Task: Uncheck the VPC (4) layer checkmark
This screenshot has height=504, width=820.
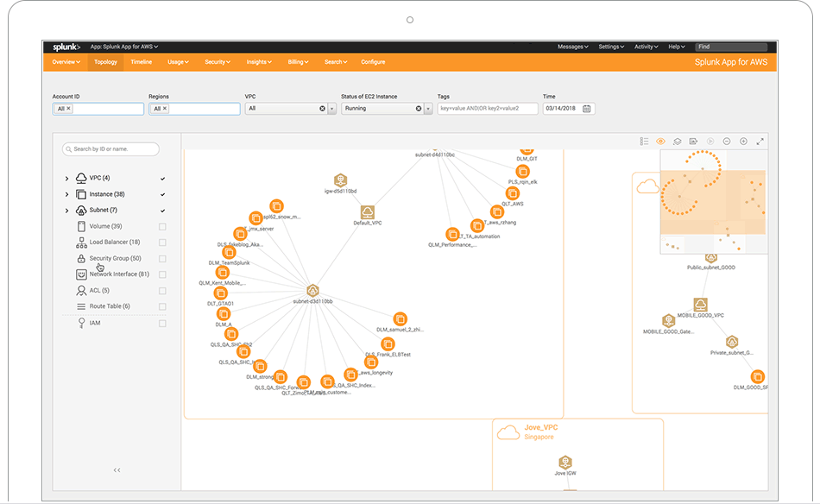Action: pos(162,179)
